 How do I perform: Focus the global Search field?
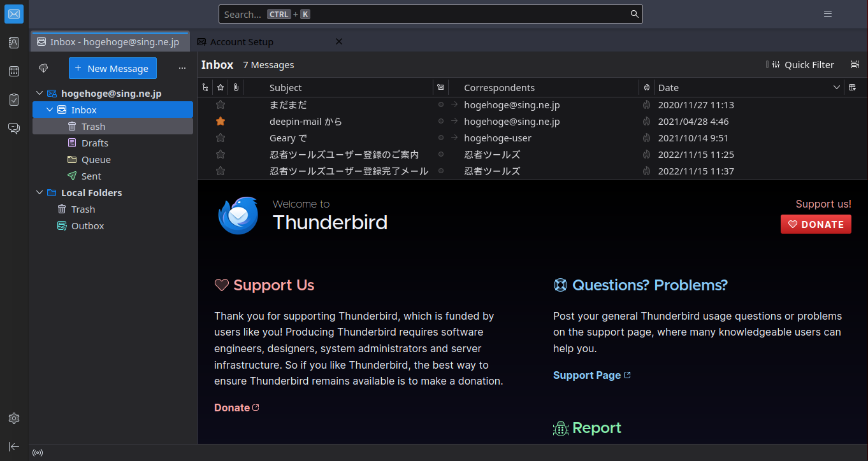tap(430, 14)
